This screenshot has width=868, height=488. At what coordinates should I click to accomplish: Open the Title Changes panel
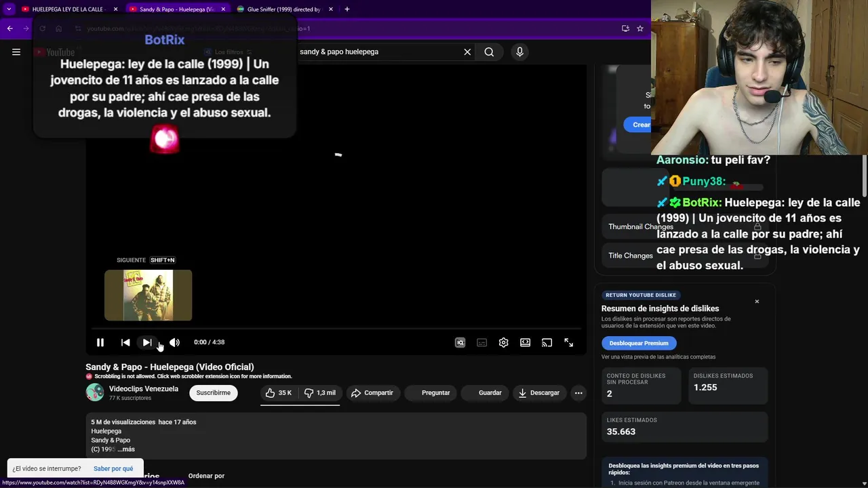pyautogui.click(x=685, y=256)
